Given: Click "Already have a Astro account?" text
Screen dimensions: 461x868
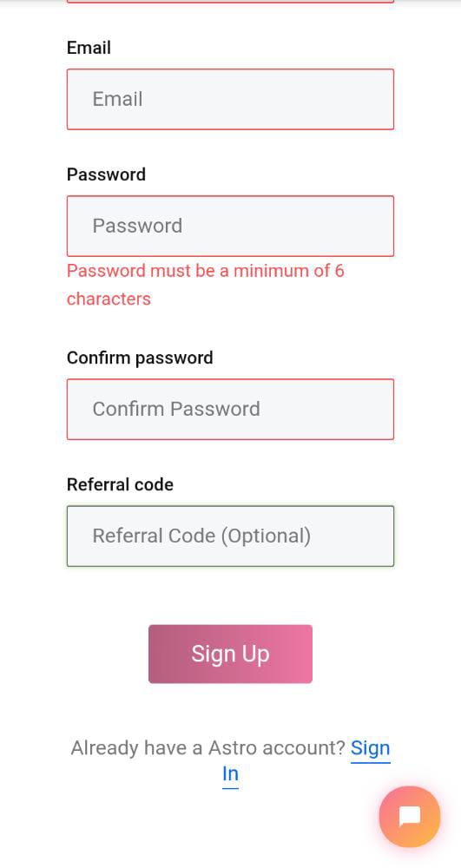Looking at the screenshot, I should coord(208,748).
